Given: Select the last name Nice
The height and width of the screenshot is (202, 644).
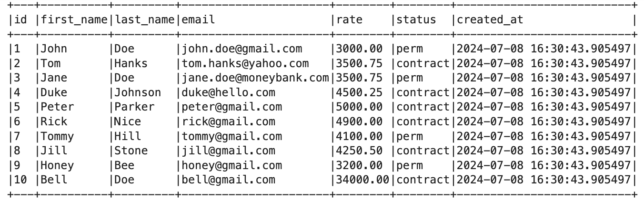Looking at the screenshot, I should click(x=127, y=121).
